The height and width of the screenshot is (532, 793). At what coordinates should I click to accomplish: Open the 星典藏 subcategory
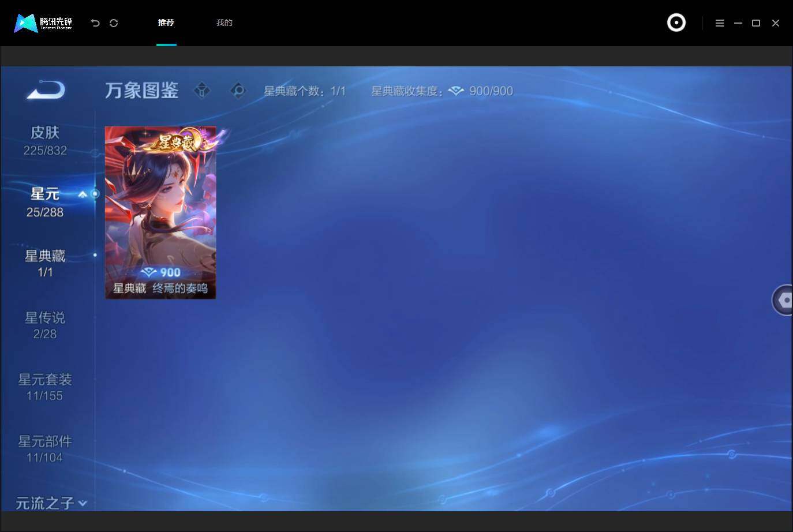(45, 263)
